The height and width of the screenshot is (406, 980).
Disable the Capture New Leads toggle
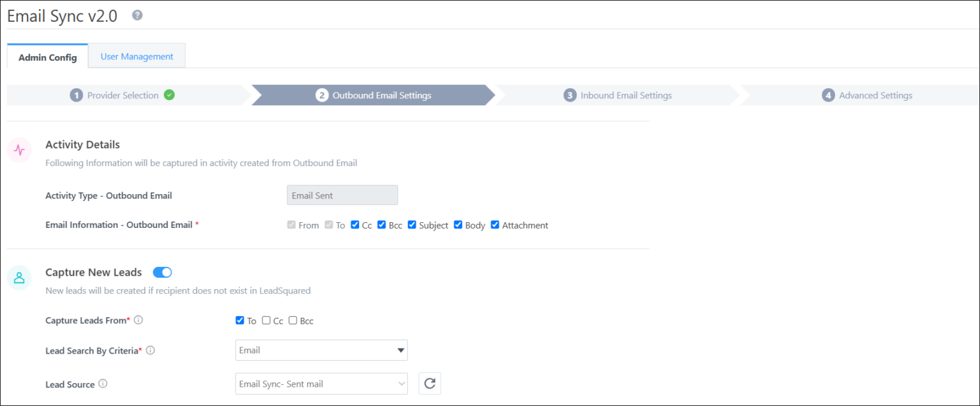[x=163, y=273]
